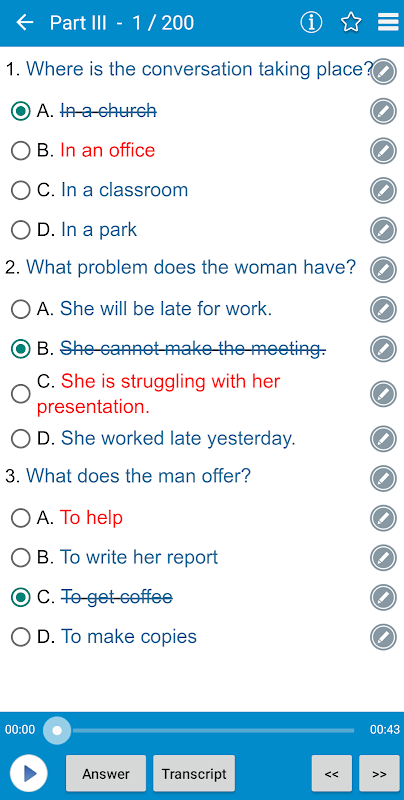Play the audio clip
Viewport: 404px width, 800px height.
(29, 773)
